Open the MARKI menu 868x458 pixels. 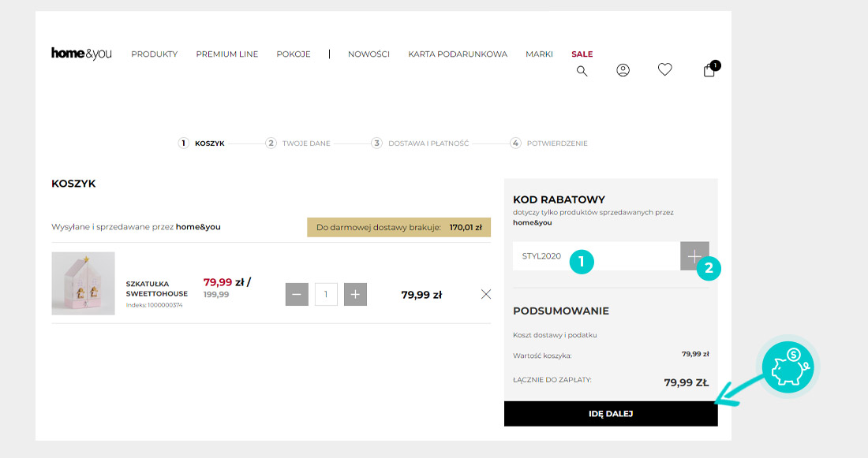pos(539,54)
